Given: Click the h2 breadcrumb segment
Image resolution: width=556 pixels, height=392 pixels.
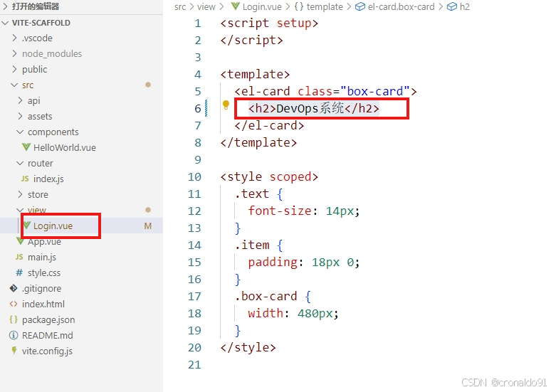Looking at the screenshot, I should click(x=464, y=6).
